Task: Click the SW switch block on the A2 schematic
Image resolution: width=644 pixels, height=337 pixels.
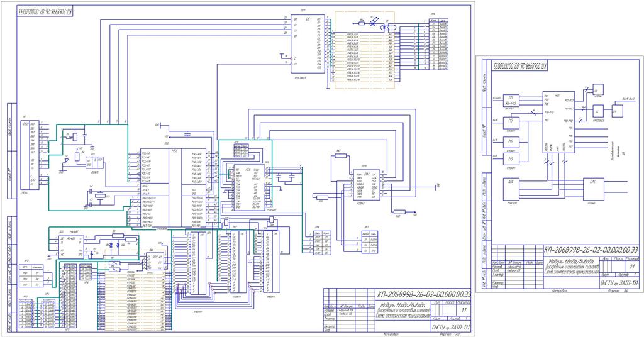Action: [155, 262]
